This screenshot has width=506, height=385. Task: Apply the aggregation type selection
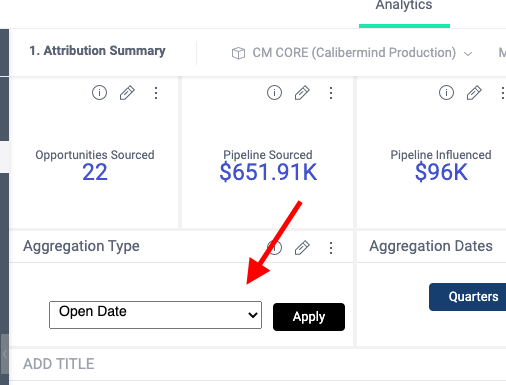click(x=309, y=317)
